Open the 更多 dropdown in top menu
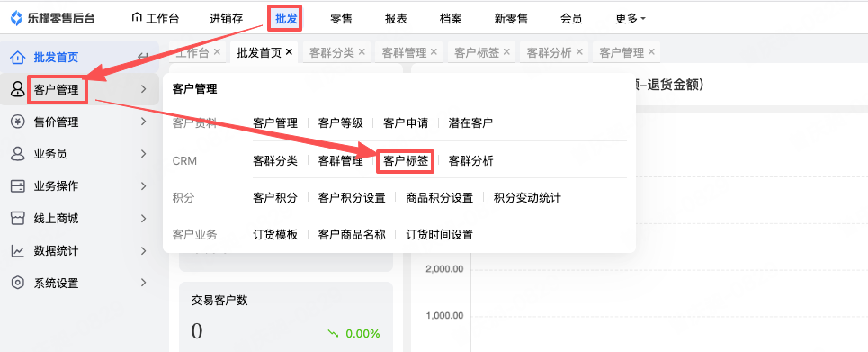 tap(631, 19)
